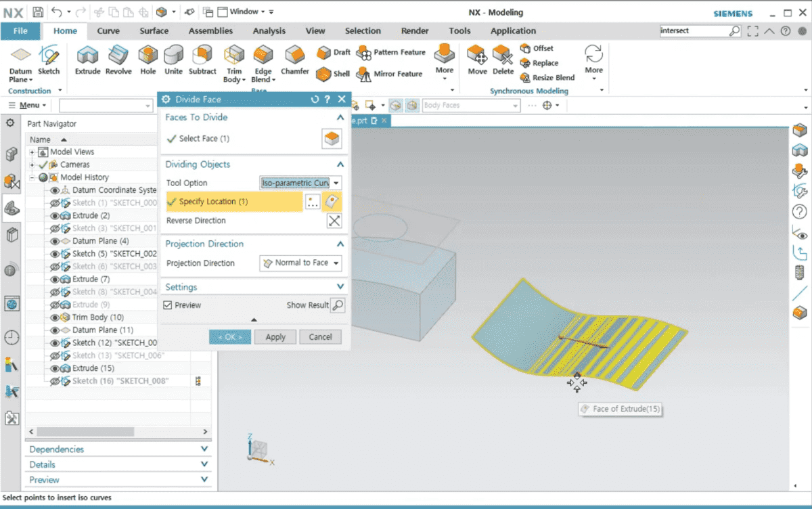This screenshot has width=812, height=509.
Task: Collapse the Faces To Divide section
Action: point(340,118)
